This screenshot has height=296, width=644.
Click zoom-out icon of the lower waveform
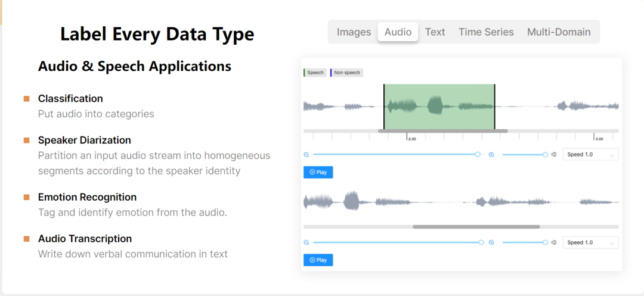click(x=306, y=242)
